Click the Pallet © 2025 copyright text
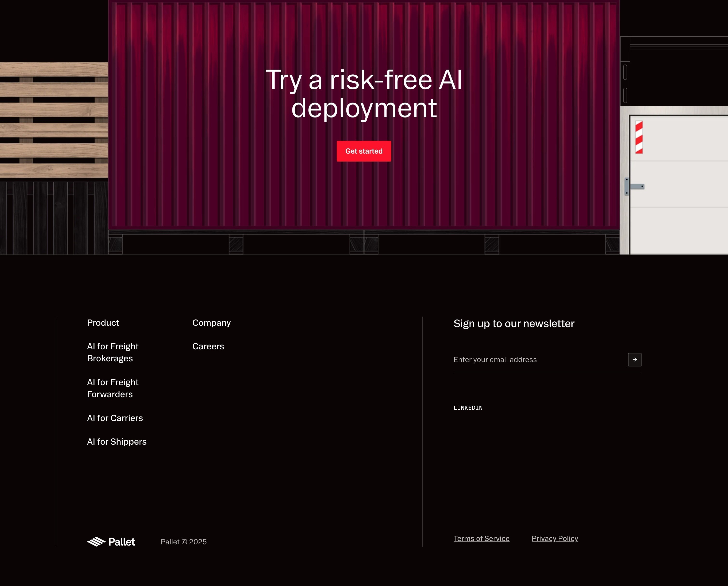This screenshot has height=586, width=728. tap(183, 542)
